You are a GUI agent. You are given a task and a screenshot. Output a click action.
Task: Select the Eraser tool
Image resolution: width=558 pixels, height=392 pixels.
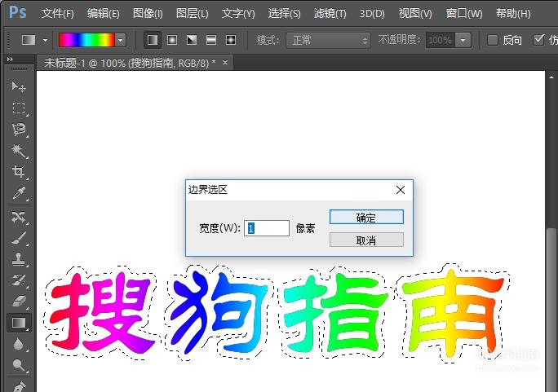point(18,302)
